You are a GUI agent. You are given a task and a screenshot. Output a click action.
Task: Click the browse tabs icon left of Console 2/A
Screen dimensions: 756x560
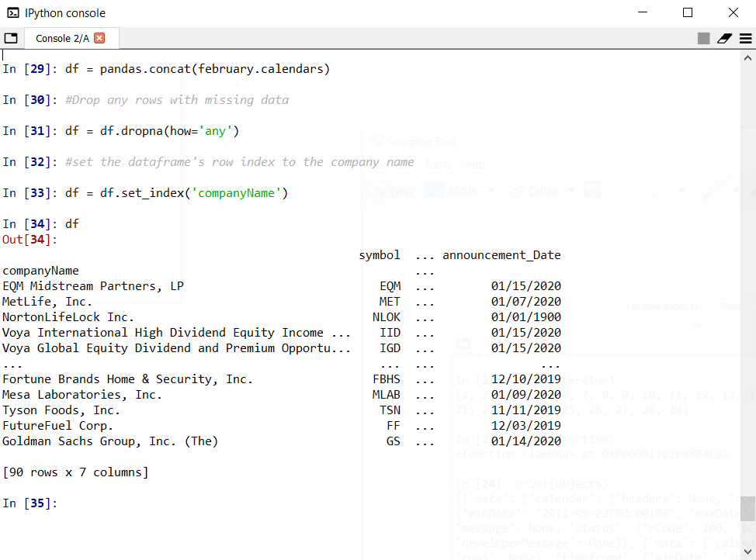pos(11,38)
